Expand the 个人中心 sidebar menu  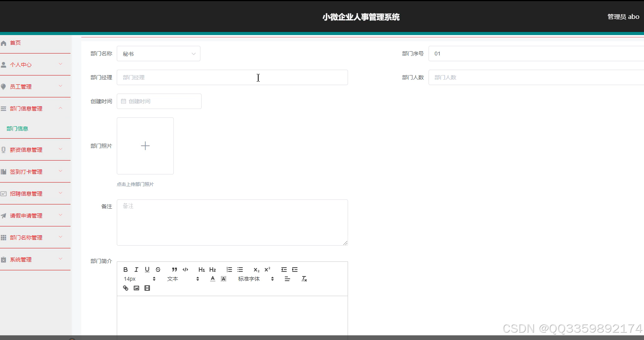click(35, 65)
